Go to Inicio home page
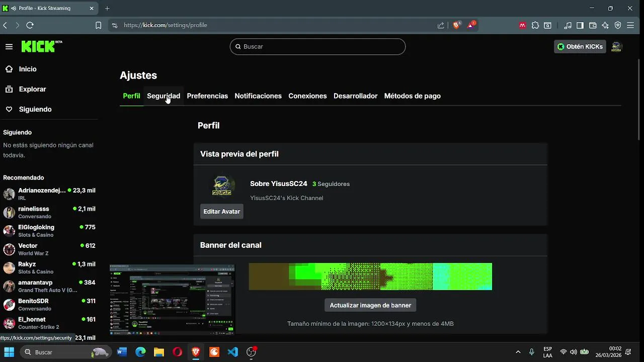 tap(28, 69)
